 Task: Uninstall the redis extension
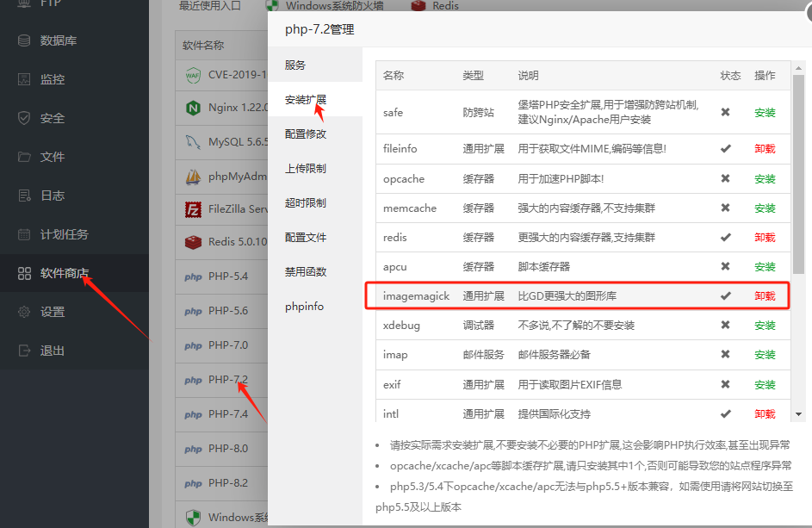(x=765, y=238)
